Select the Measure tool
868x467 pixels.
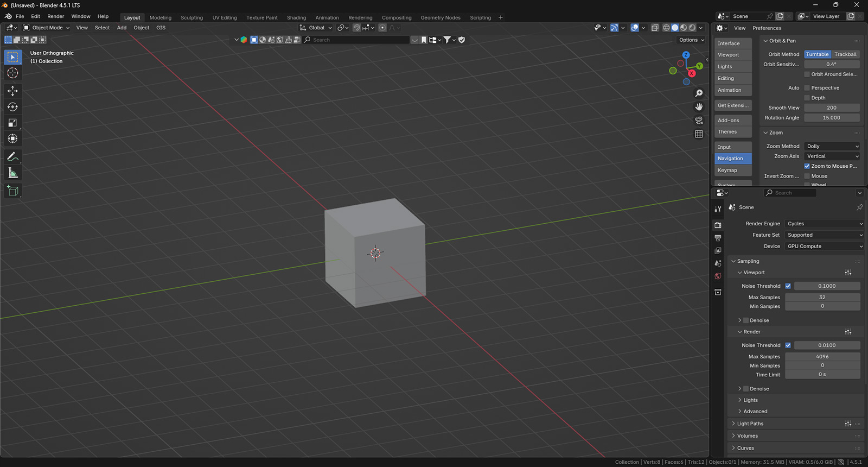(13, 173)
